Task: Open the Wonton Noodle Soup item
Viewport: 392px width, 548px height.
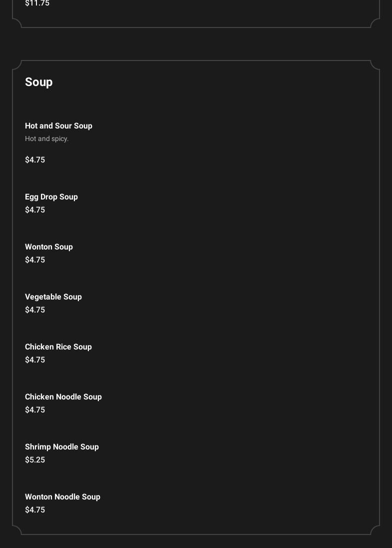Action: click(62, 497)
